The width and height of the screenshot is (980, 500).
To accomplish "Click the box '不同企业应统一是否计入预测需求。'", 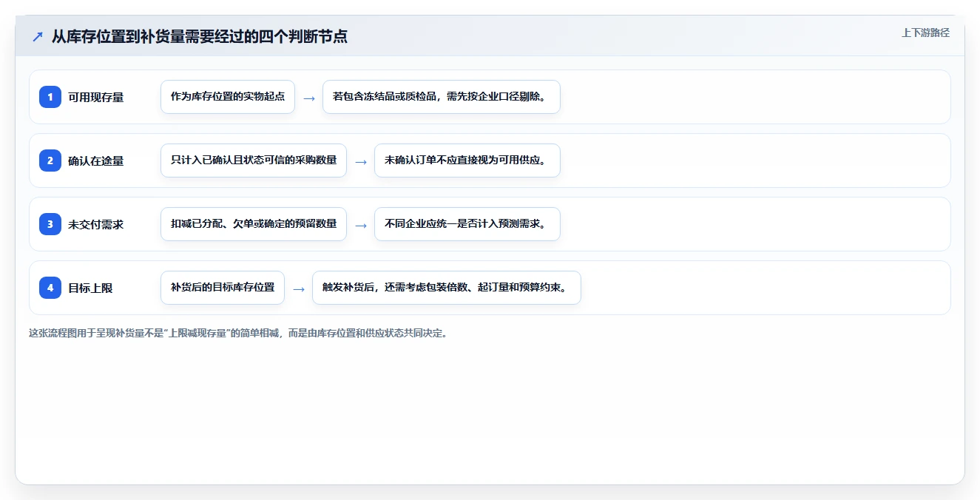I will 467,224.
